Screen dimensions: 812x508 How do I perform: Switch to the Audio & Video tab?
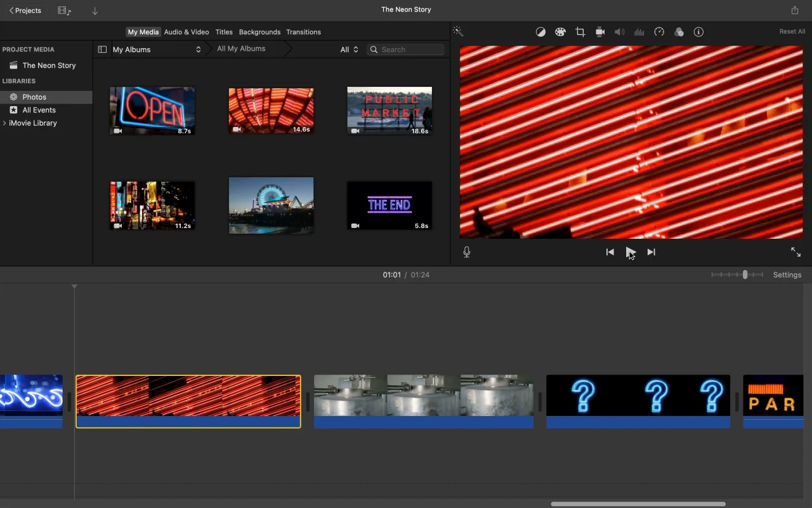(186, 32)
